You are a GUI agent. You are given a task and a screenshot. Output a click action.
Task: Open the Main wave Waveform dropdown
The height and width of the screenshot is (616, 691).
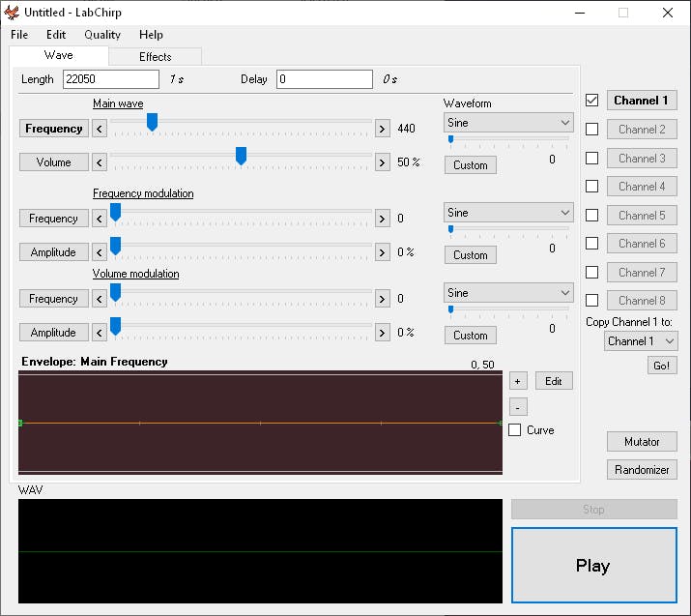pyautogui.click(x=508, y=123)
